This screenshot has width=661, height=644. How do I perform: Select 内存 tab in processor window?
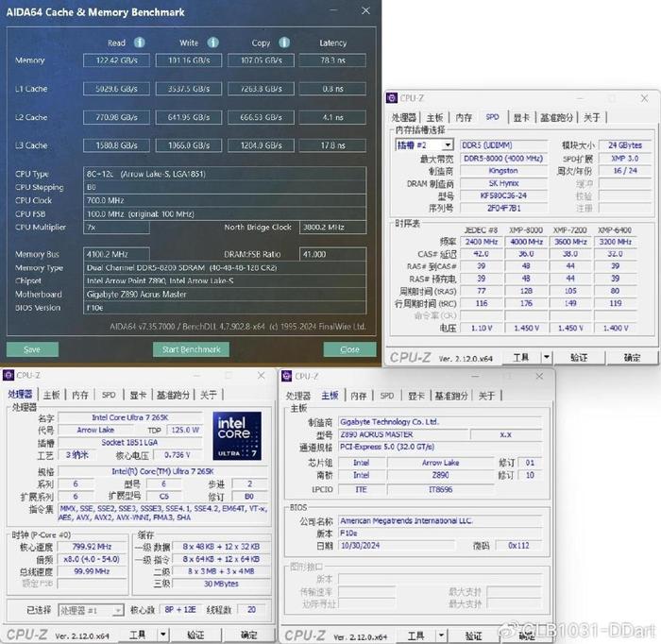click(80, 395)
